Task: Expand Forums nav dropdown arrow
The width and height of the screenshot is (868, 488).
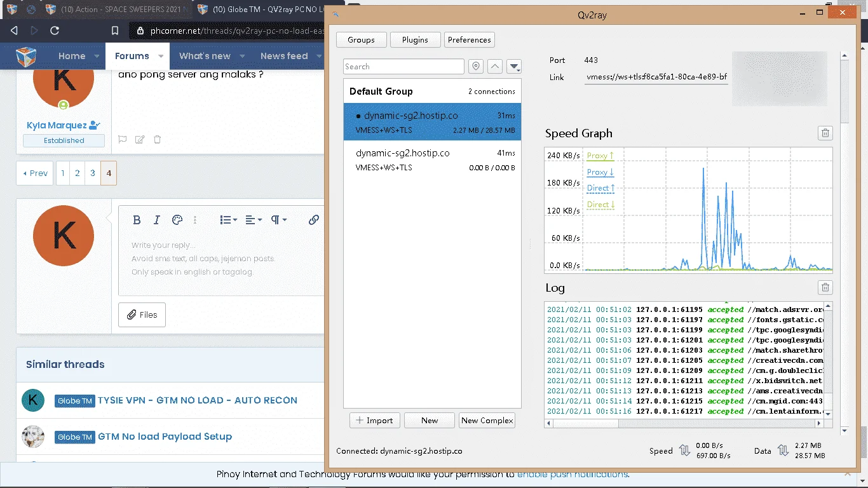Action: click(x=161, y=57)
